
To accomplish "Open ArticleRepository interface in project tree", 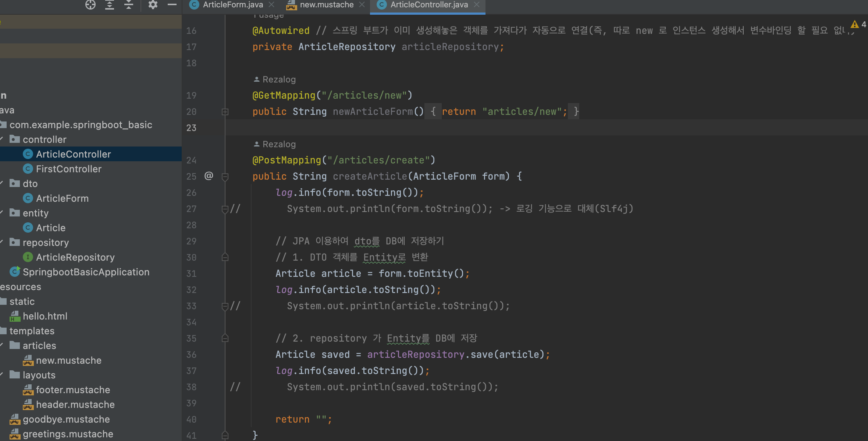I will pyautogui.click(x=75, y=257).
